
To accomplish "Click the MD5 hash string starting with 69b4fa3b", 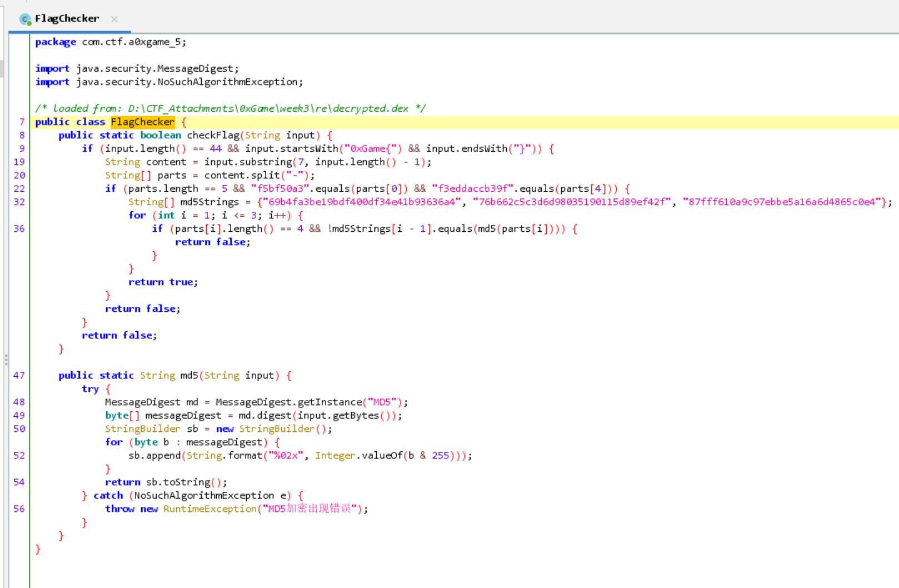I will pyautogui.click(x=361, y=202).
